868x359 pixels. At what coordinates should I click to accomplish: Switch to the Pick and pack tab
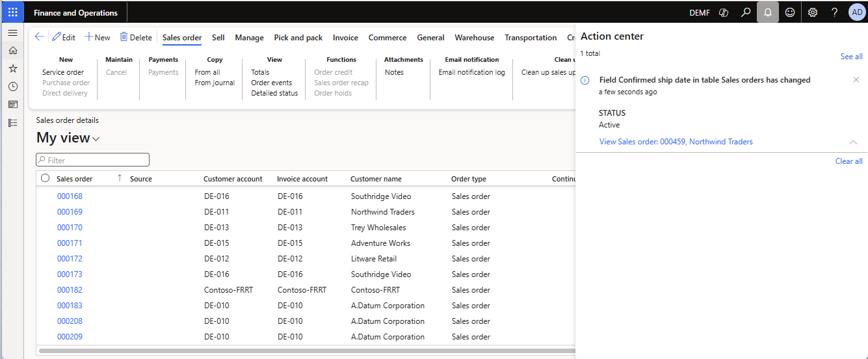298,38
